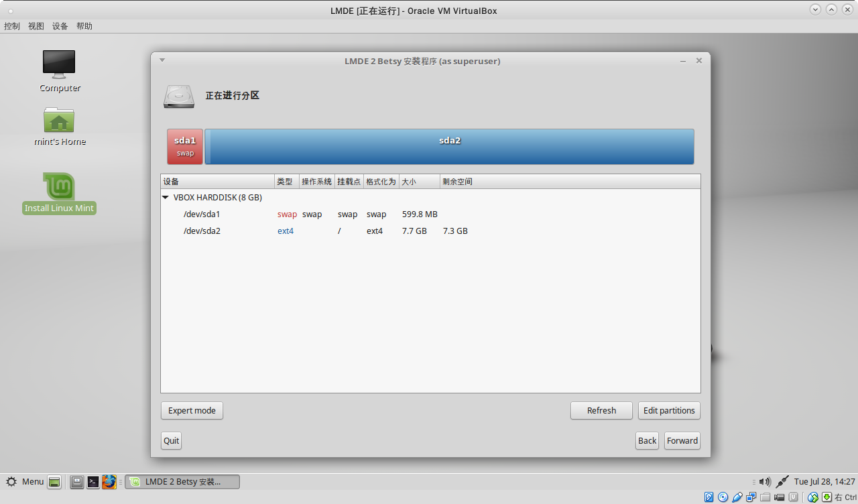Screen dimensions: 858x504
Task: Click the VirtualBox keyboard capture arrow icon
Action: pos(827,497)
